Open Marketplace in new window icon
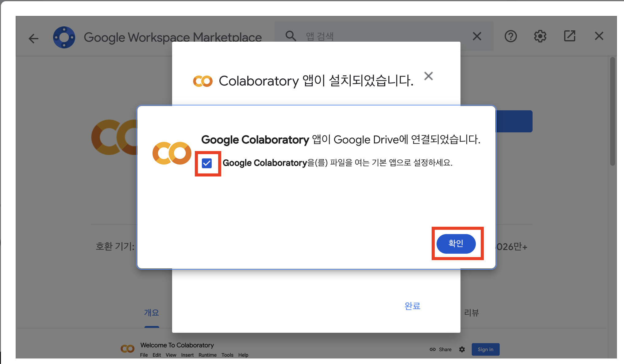The height and width of the screenshot is (364, 624). (x=569, y=36)
